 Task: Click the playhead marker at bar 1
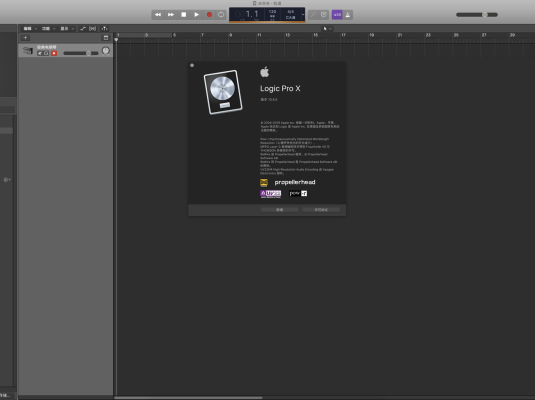click(x=116, y=40)
